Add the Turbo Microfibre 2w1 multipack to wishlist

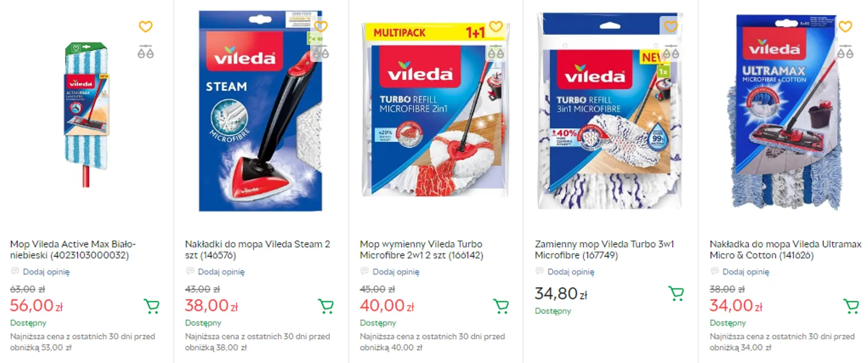click(495, 27)
